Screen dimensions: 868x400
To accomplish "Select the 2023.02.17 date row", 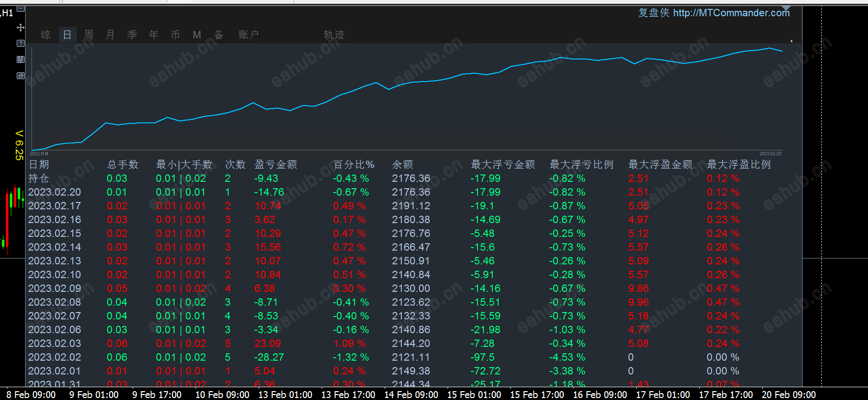I will 55,206.
